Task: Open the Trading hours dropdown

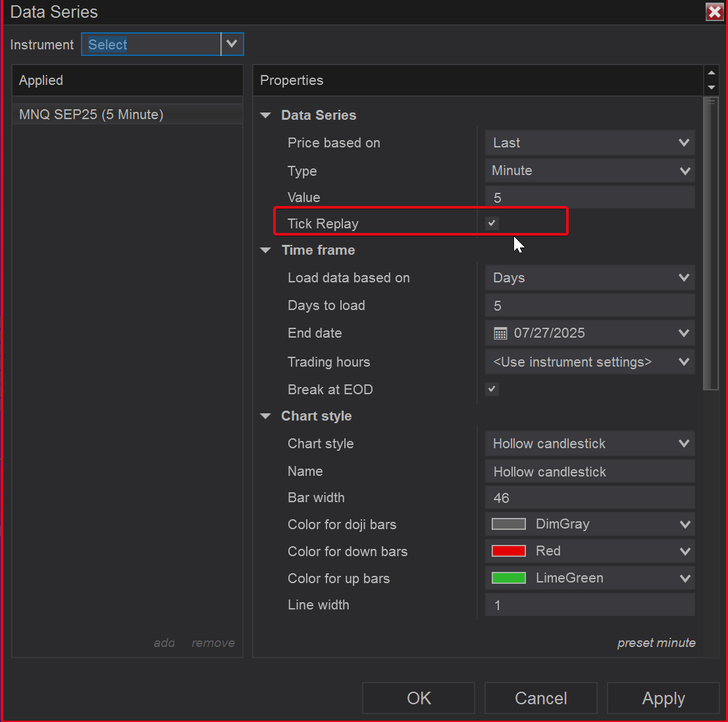Action: (589, 362)
